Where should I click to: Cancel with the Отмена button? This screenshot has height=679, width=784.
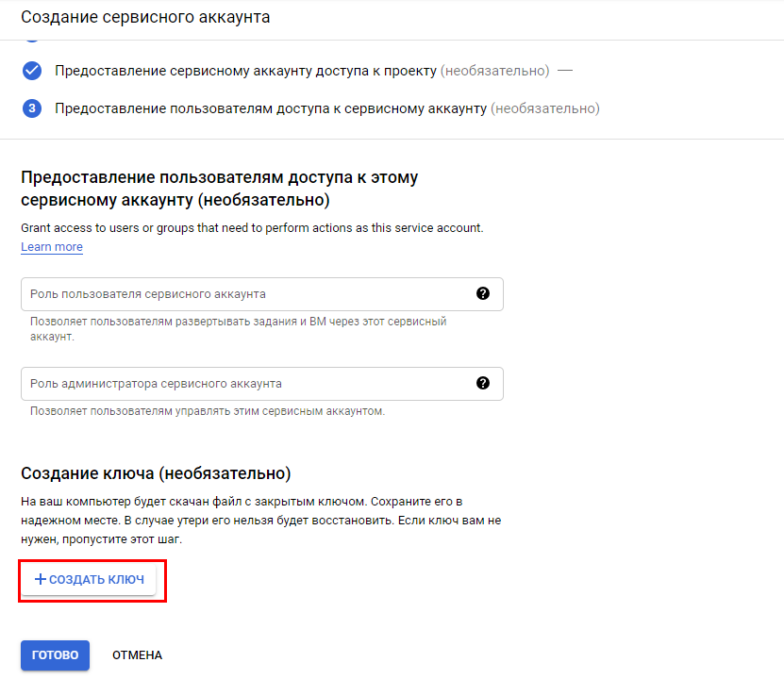coord(137,655)
